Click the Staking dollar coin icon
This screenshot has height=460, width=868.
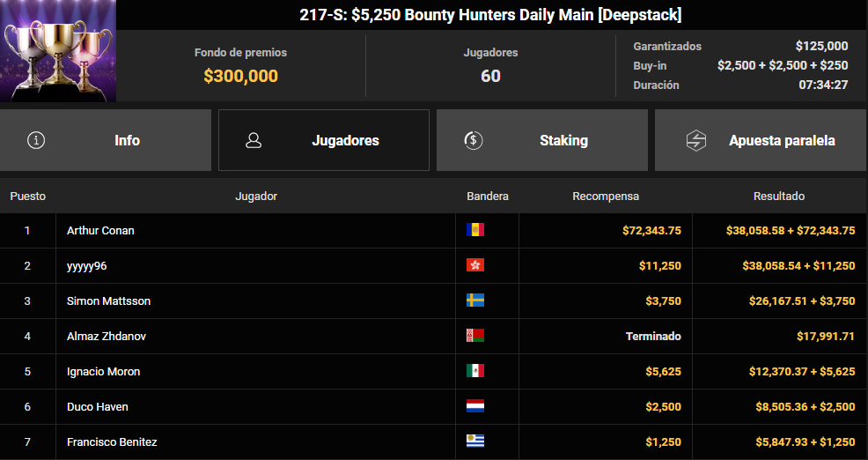[x=474, y=140]
